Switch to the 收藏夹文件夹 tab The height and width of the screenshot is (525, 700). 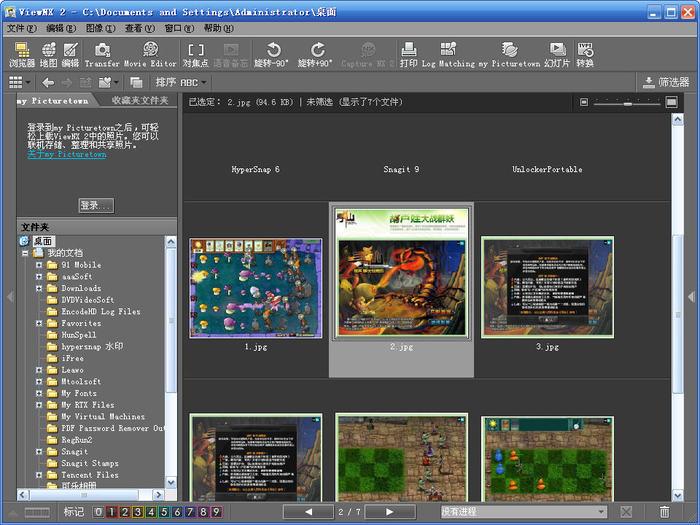pyautogui.click(x=140, y=100)
